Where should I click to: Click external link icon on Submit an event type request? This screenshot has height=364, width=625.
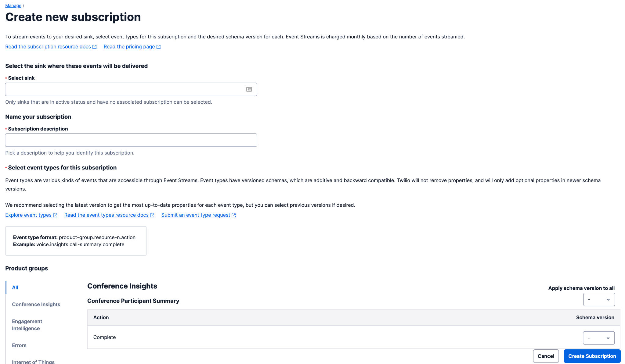point(234,215)
